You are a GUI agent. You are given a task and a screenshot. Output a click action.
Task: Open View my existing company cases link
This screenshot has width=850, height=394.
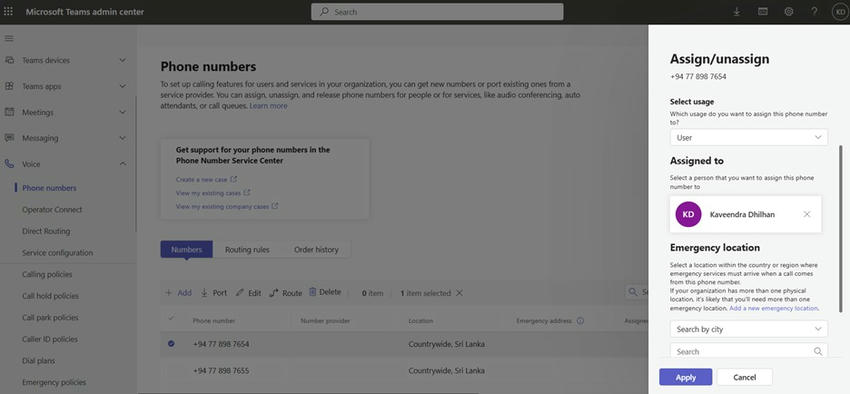[x=227, y=206]
